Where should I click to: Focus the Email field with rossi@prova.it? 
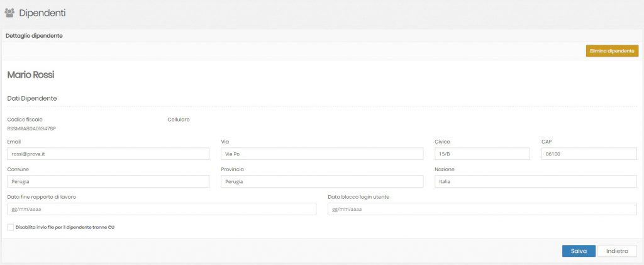click(108, 154)
